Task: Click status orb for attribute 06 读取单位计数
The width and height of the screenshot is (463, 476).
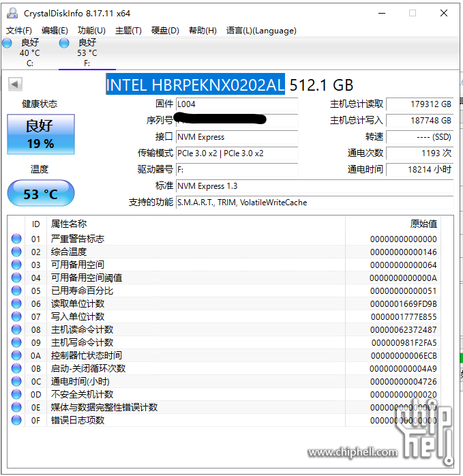Action: 16,303
